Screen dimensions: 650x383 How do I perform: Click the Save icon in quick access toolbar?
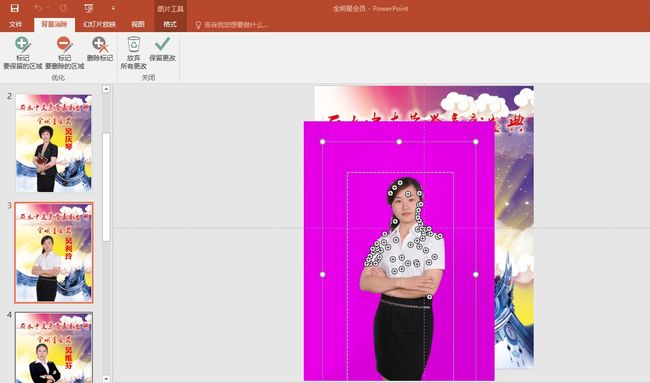pos(15,8)
